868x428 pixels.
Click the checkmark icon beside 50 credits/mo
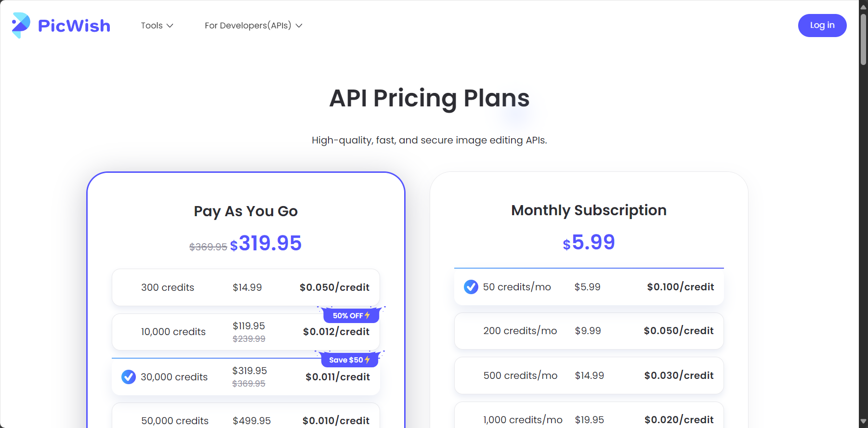point(471,287)
